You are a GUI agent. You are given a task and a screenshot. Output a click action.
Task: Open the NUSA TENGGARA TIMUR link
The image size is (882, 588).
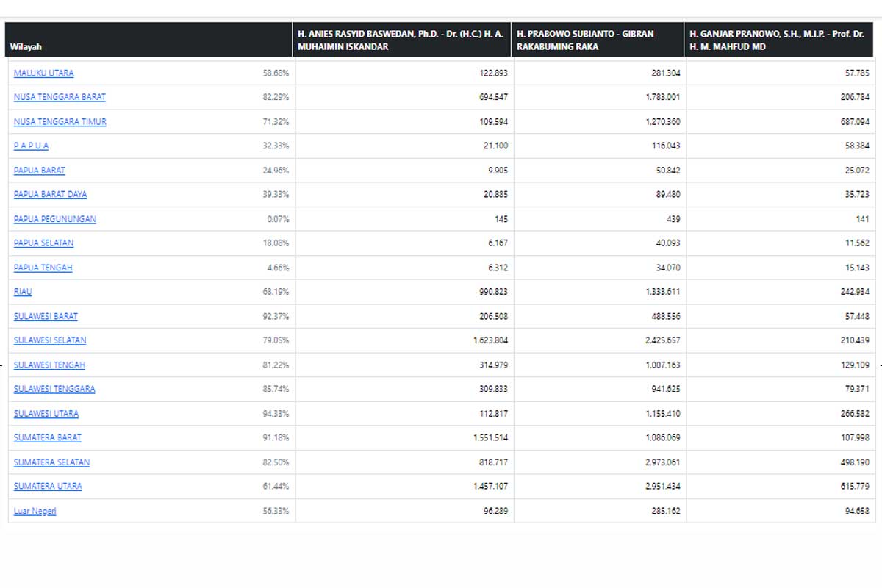60,121
